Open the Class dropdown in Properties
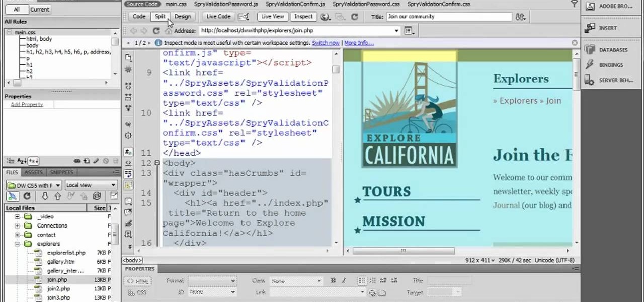Viewport: 644px width, 302px height. click(x=296, y=281)
